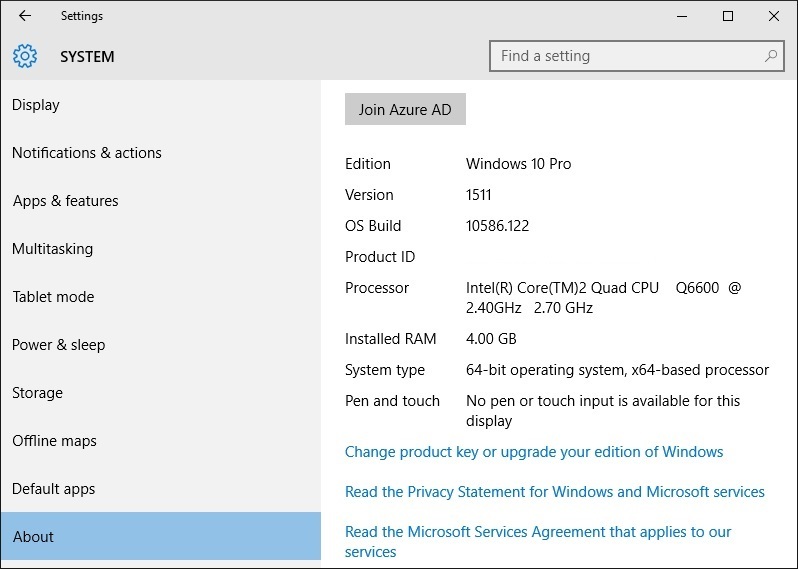Type in the Find a setting box

click(625, 56)
